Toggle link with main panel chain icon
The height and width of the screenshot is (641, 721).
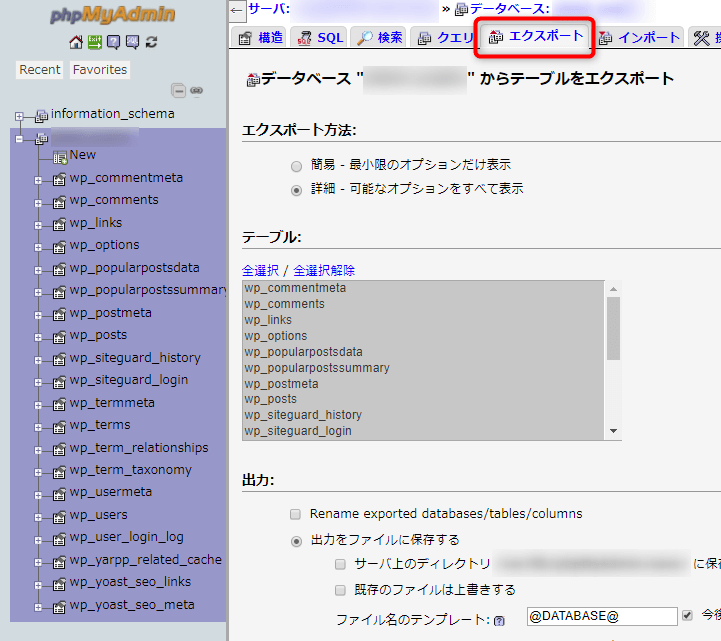coord(197,91)
